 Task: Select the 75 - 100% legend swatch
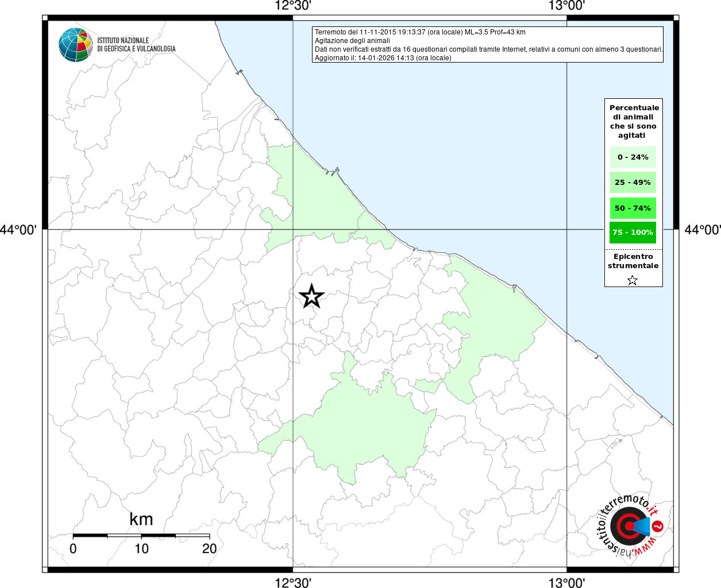click(633, 233)
